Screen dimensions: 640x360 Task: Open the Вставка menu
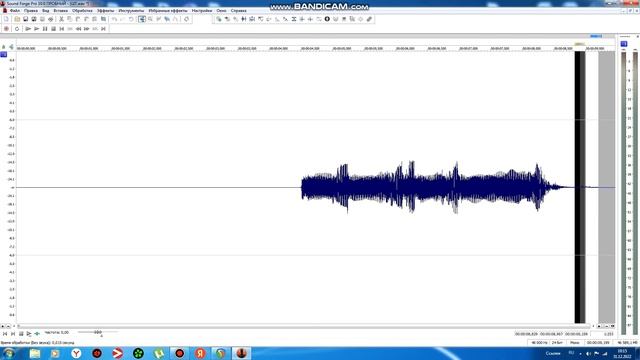tap(61, 11)
